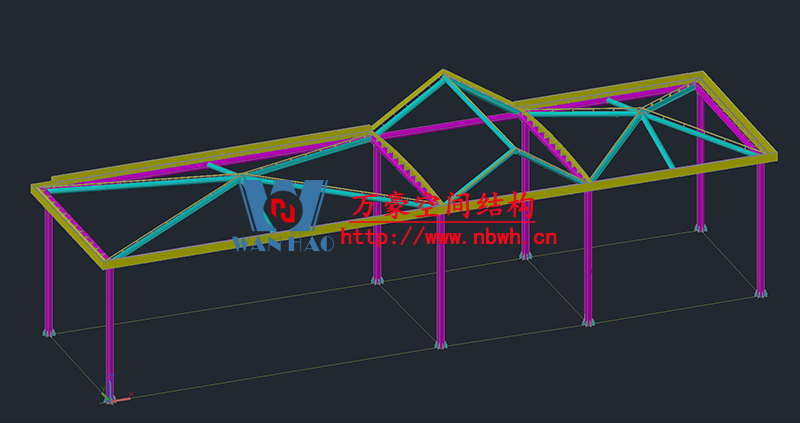The image size is (800, 423).
Task: Click cyan brace hub in right roof bay
Action: (x=642, y=113)
